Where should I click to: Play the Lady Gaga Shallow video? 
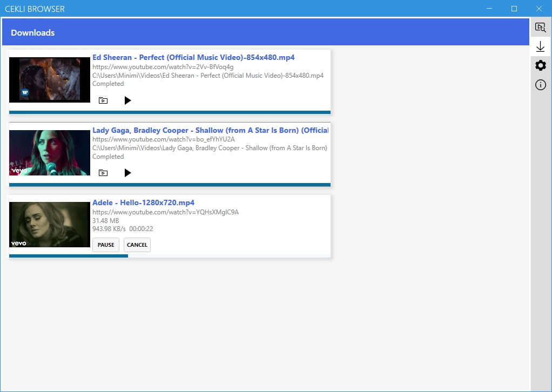pos(128,173)
